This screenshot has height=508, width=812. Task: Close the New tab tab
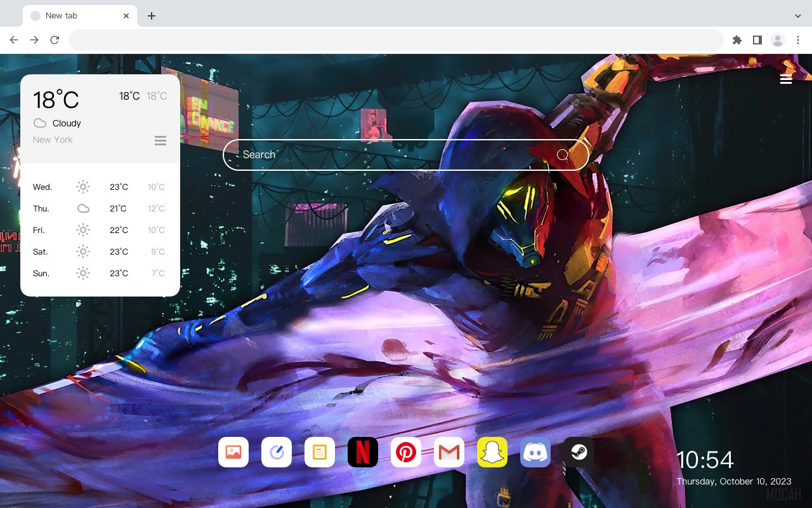tap(126, 16)
